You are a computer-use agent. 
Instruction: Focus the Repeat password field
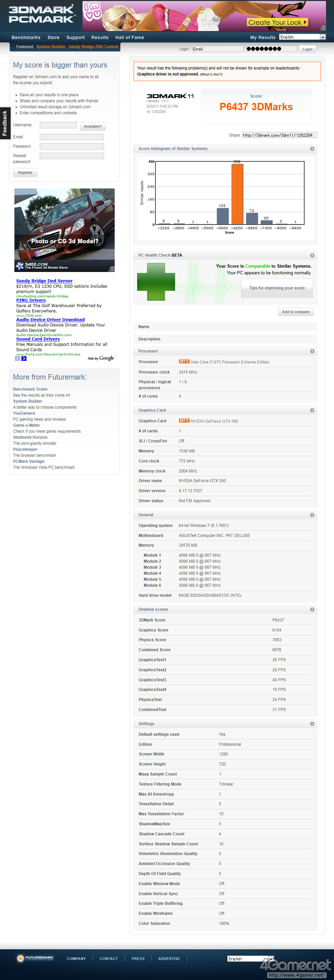[72, 156]
